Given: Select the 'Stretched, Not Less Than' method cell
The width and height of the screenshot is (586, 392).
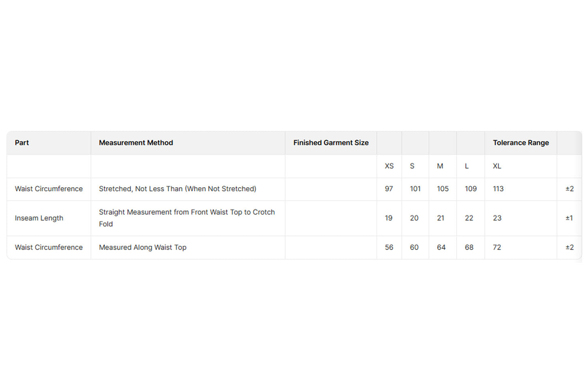Looking at the screenshot, I should 178,189.
